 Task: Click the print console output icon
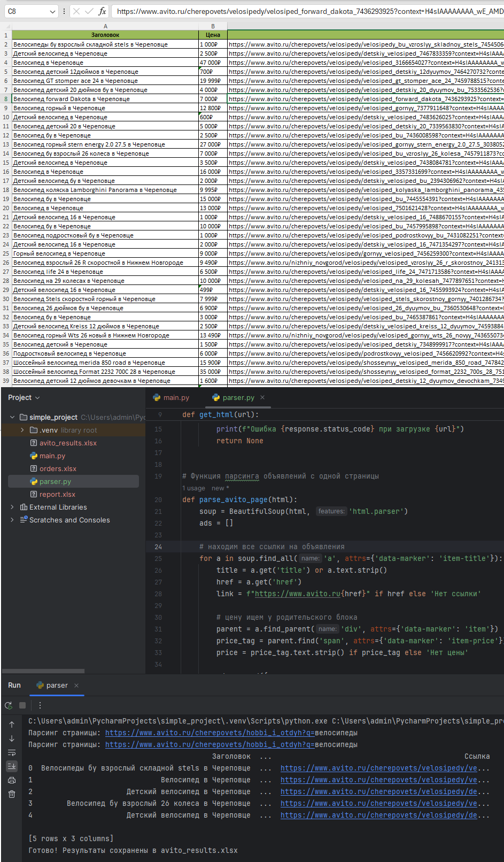click(x=12, y=780)
